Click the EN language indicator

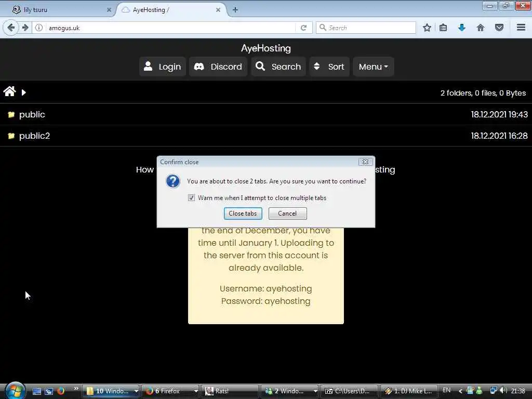click(x=446, y=390)
